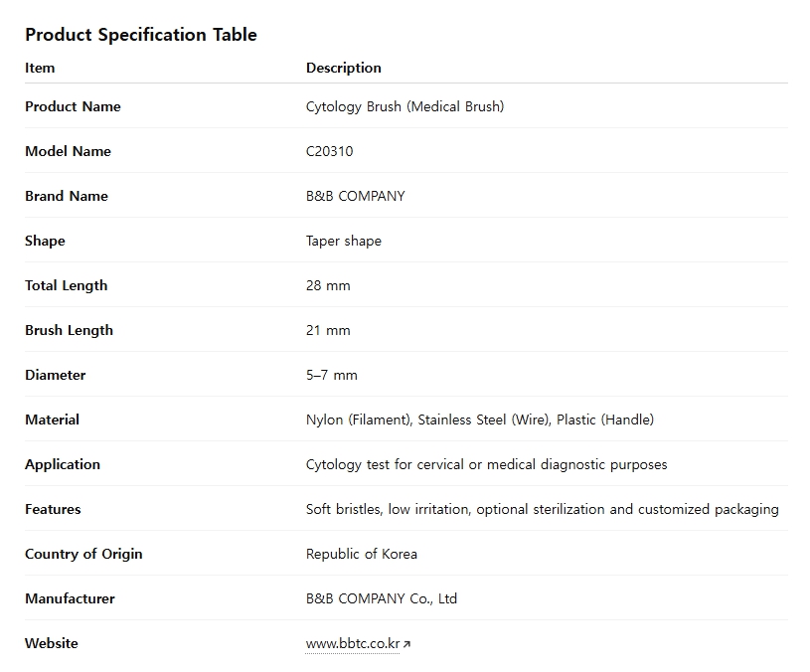The height and width of the screenshot is (672, 810).
Task: Select the 5–7 mm diameter value
Action: (x=331, y=375)
